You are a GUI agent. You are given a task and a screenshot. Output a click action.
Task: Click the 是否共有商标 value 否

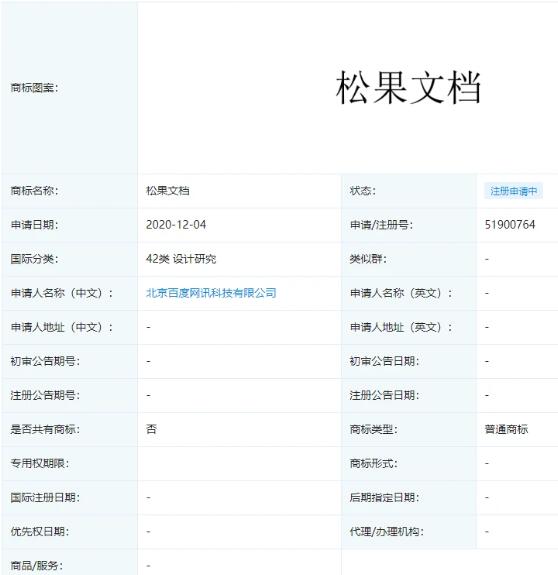click(x=151, y=429)
